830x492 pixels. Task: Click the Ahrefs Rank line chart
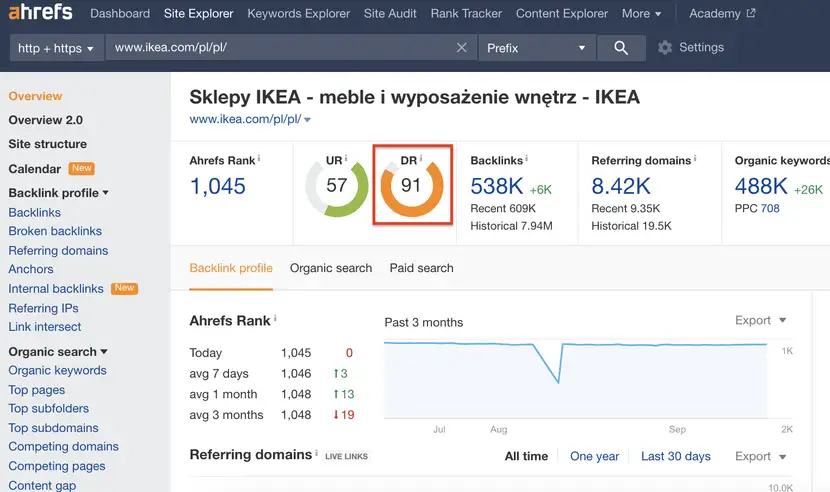[576, 380]
